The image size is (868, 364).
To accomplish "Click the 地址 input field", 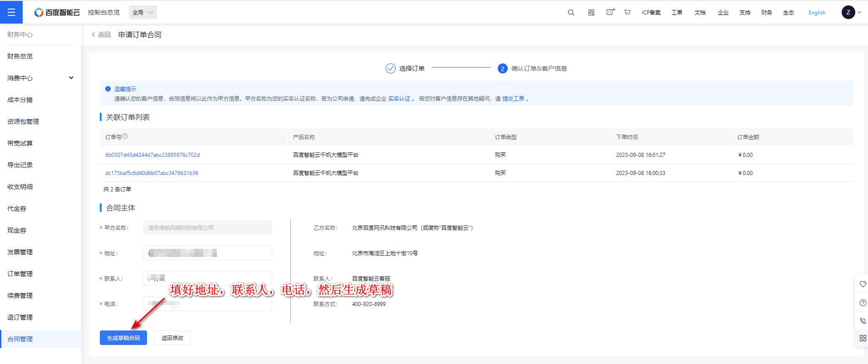I will pos(207,253).
